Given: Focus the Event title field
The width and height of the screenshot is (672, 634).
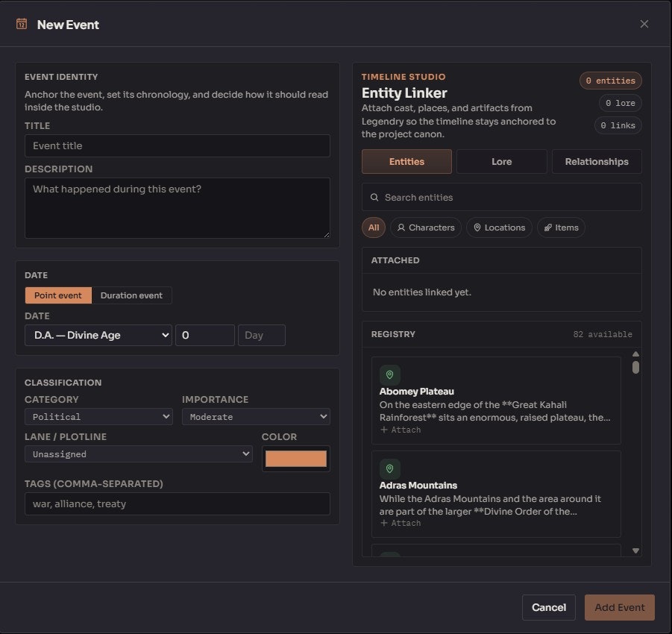Looking at the screenshot, I should coord(178,145).
